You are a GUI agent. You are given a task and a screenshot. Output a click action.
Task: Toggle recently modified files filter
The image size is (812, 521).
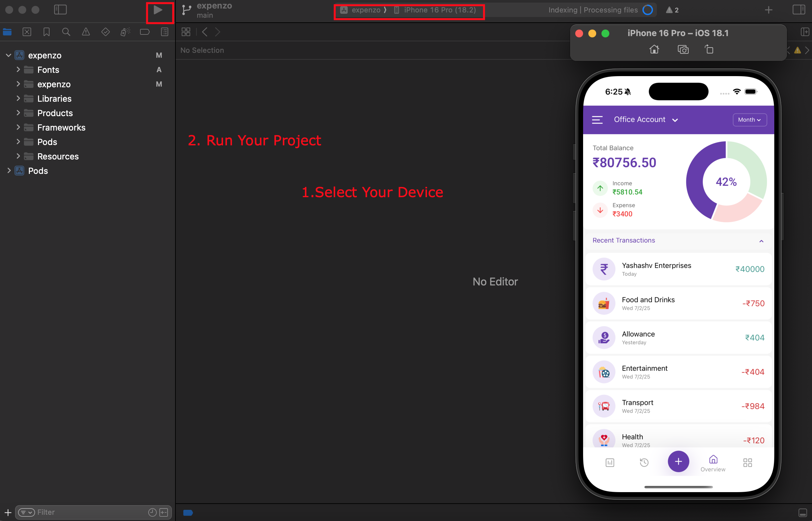152,512
